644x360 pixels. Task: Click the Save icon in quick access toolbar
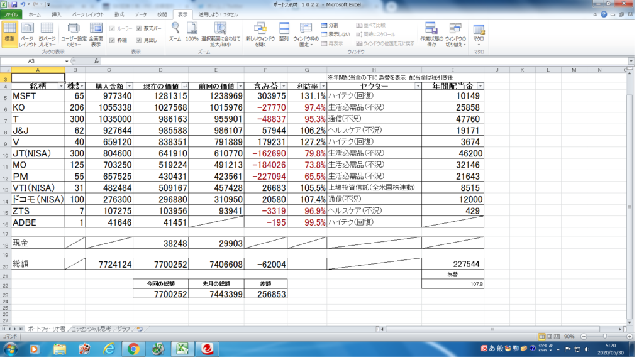click(x=14, y=4)
